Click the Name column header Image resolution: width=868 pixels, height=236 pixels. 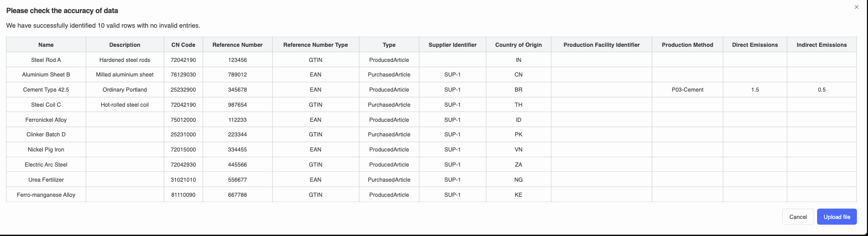coord(46,45)
